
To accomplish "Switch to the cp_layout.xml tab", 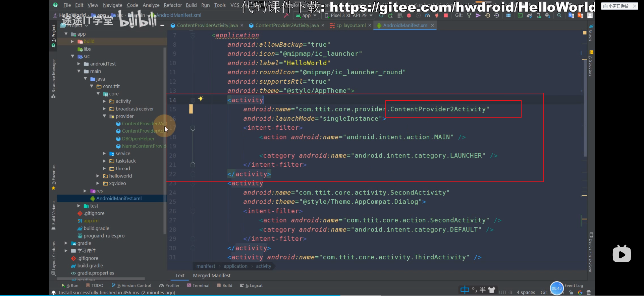I will tap(351, 26).
